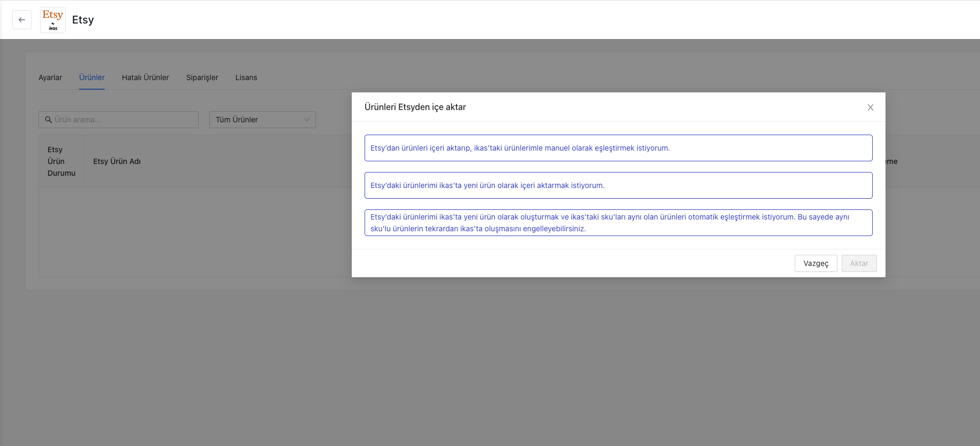Select the manual matching import option
The image size is (980, 446).
click(x=619, y=148)
